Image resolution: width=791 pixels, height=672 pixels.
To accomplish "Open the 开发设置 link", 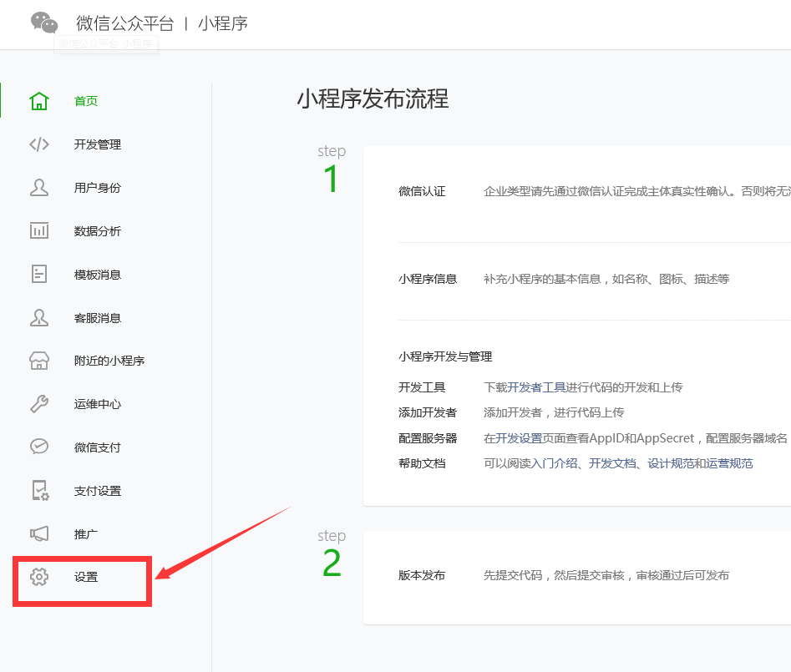I will [519, 438].
